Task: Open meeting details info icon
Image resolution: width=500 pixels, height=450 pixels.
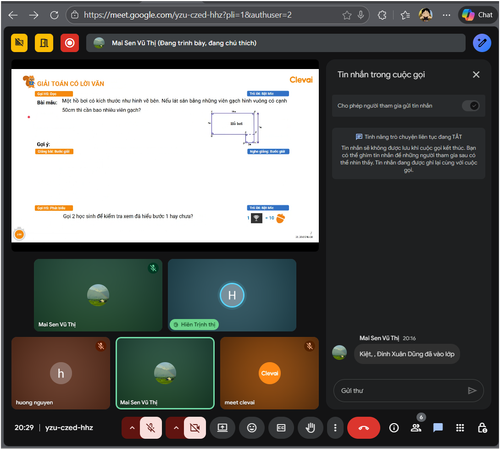Action: 394,428
